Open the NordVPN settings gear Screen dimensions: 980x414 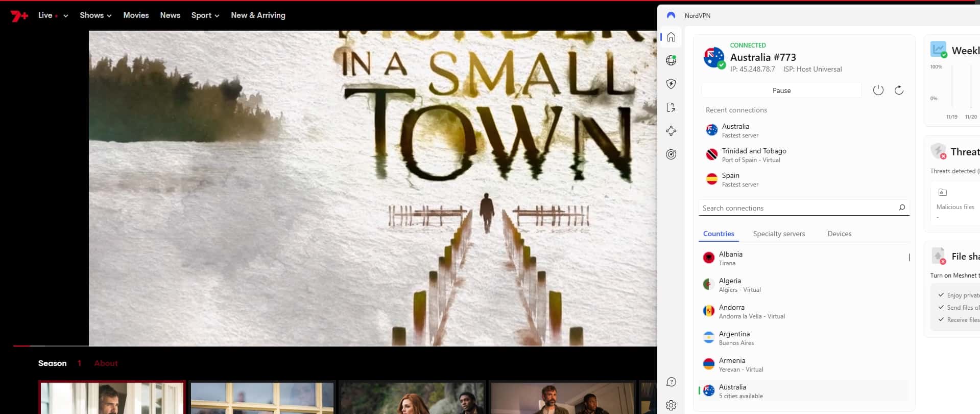(671, 405)
